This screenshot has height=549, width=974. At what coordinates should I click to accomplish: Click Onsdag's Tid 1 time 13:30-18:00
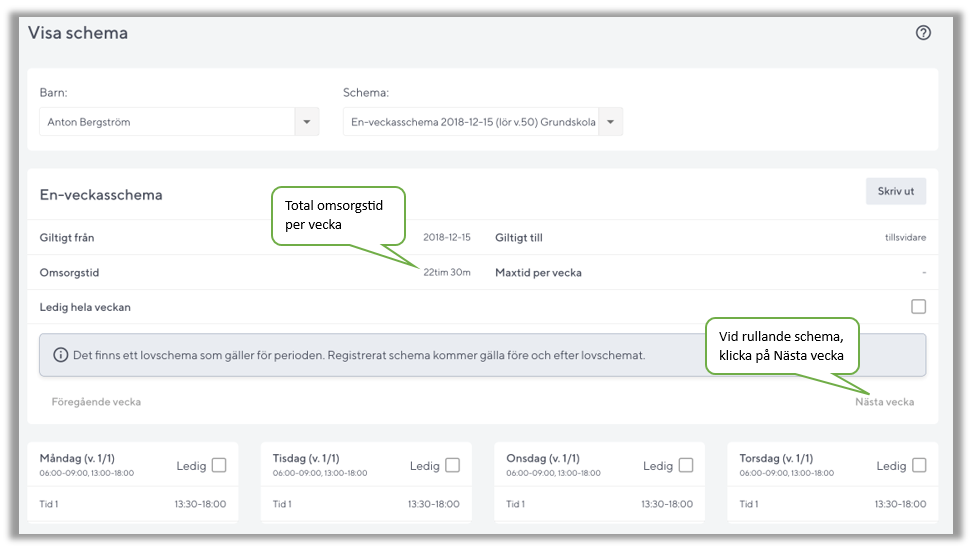tap(667, 504)
